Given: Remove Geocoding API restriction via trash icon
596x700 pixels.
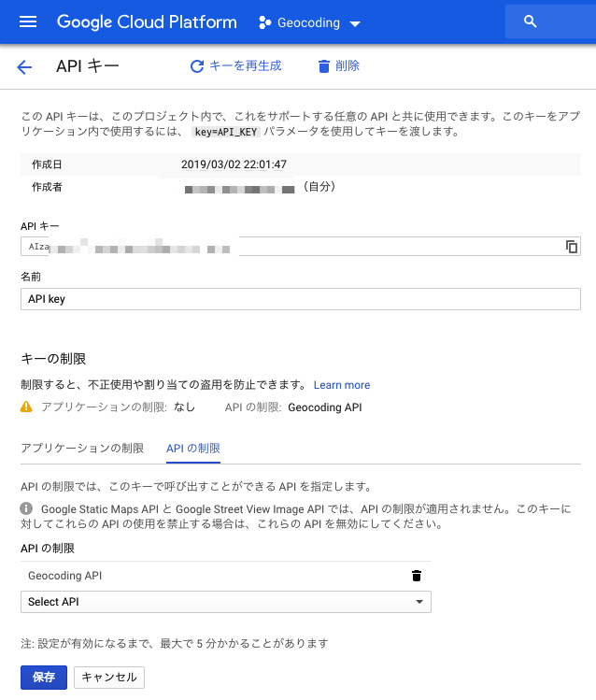Looking at the screenshot, I should coord(417,576).
